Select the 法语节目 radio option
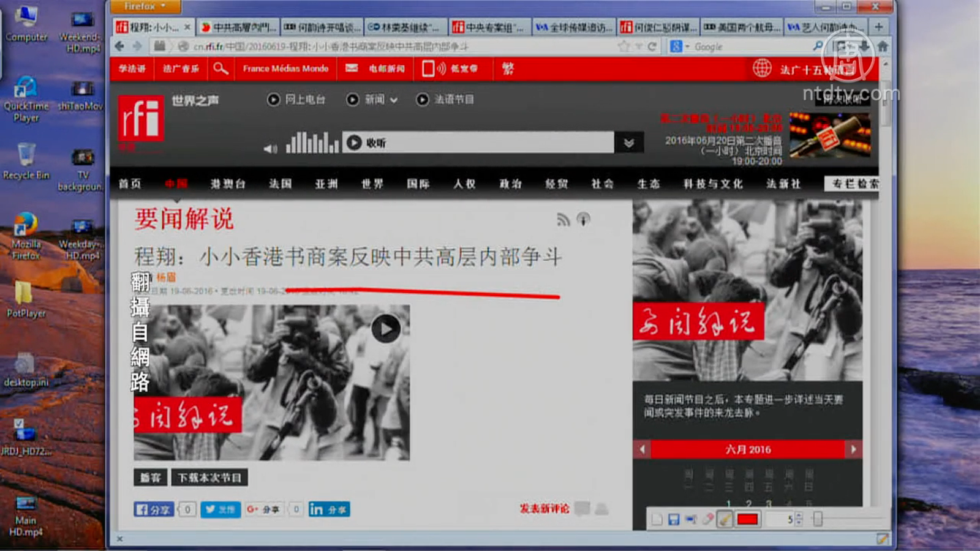 (x=423, y=99)
